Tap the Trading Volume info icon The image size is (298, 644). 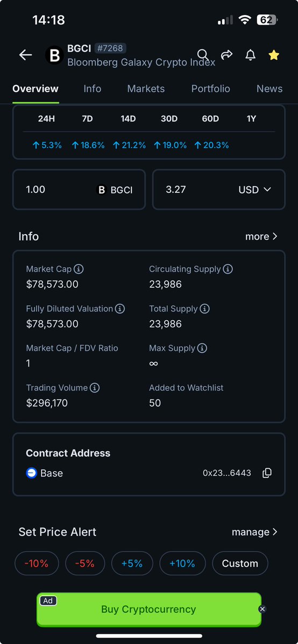point(95,388)
